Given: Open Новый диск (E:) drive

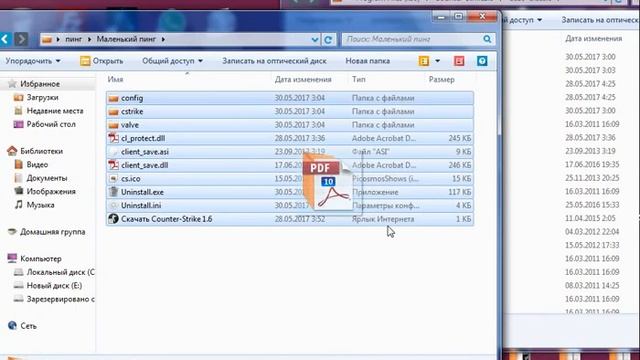Looking at the screenshot, I should (x=54, y=286).
